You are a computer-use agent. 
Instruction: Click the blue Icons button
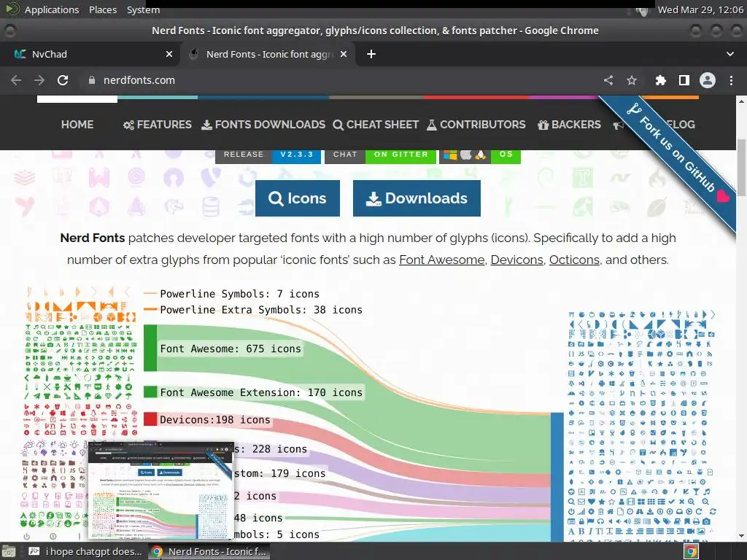click(298, 198)
